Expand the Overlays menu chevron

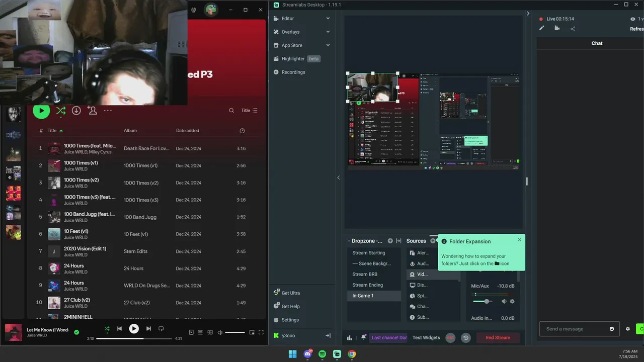point(328,32)
